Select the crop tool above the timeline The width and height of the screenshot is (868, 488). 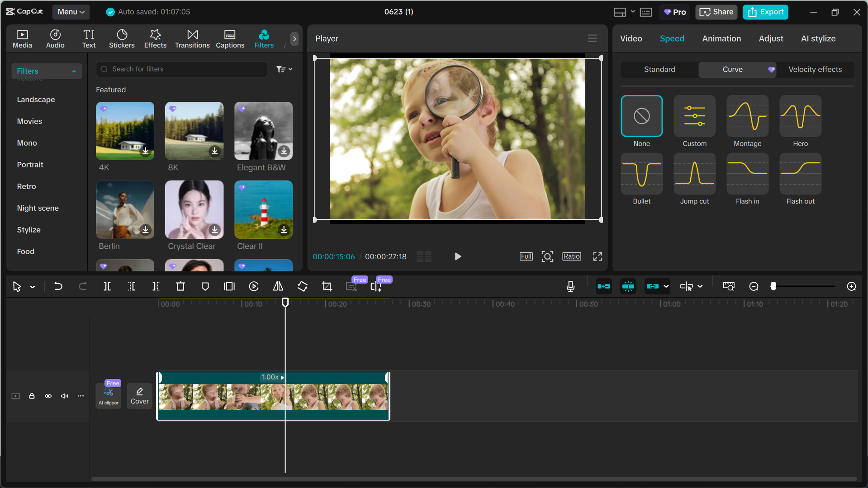tap(327, 286)
